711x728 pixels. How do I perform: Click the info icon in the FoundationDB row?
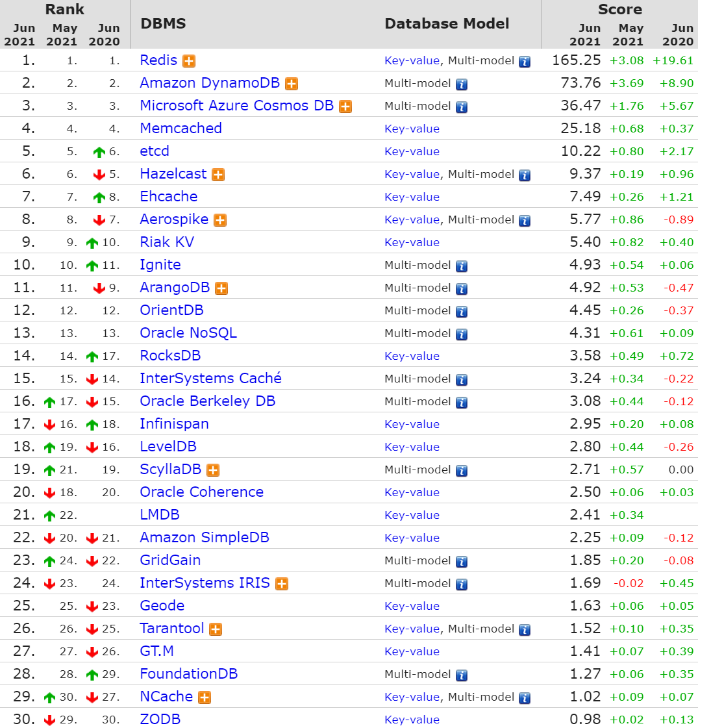pos(461,676)
